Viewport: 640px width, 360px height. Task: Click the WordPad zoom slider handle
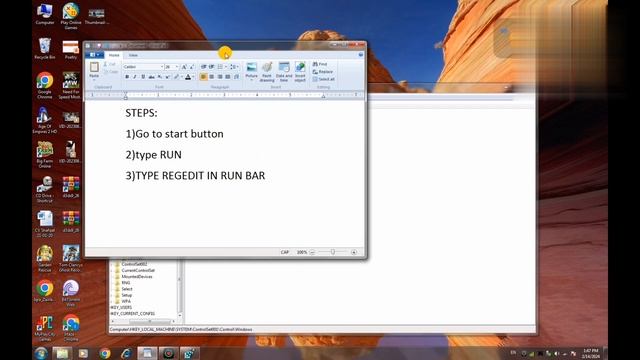pyautogui.click(x=333, y=252)
